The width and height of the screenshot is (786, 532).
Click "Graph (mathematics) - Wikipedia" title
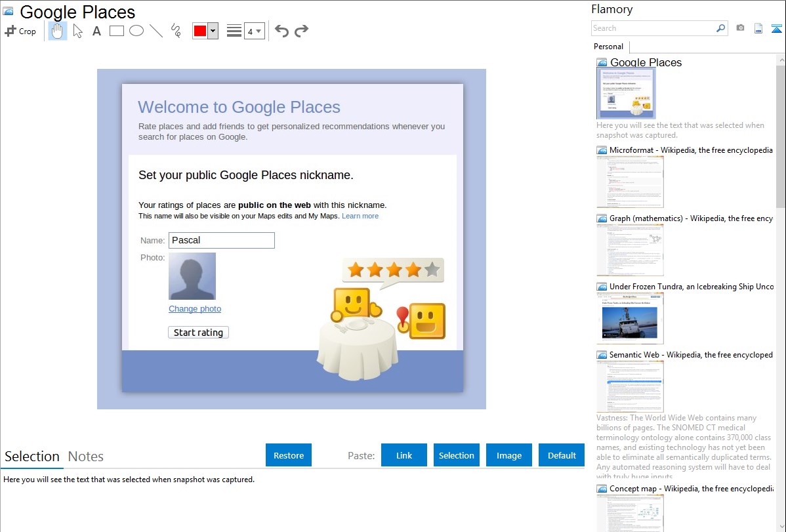[x=691, y=218]
